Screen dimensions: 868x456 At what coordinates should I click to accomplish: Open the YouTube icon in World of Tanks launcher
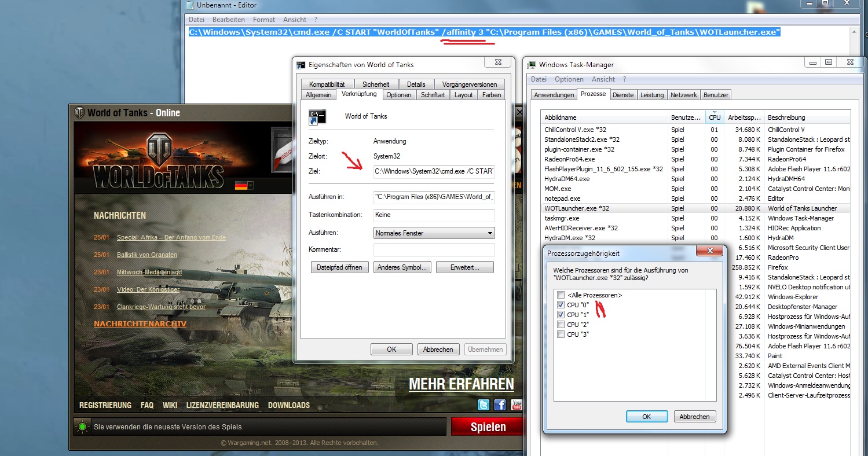[517, 404]
